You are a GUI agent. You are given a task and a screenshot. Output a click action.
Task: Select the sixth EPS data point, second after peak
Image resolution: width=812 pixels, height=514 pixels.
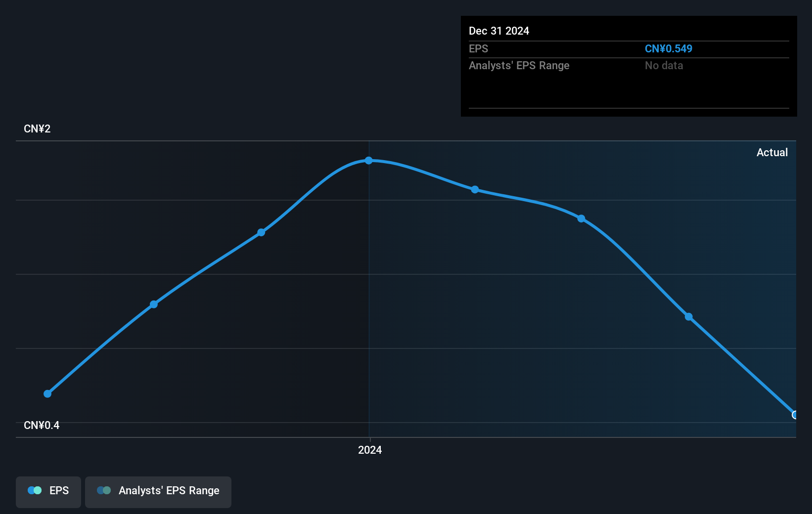tap(582, 218)
